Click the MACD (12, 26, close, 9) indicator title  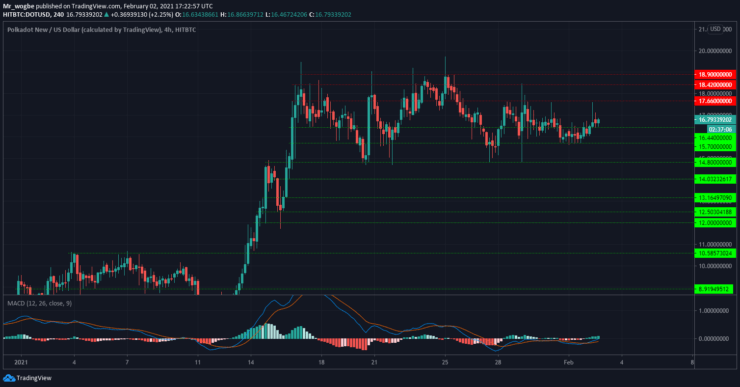click(x=40, y=303)
